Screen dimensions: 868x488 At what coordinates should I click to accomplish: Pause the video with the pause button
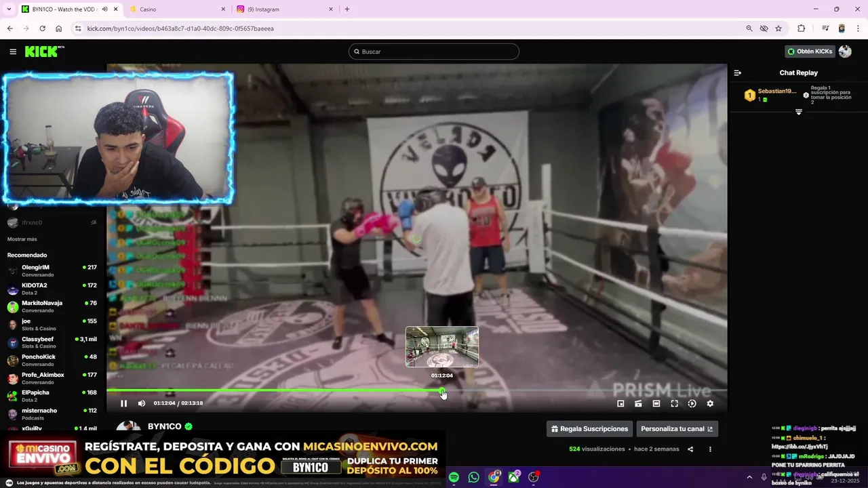[123, 403]
